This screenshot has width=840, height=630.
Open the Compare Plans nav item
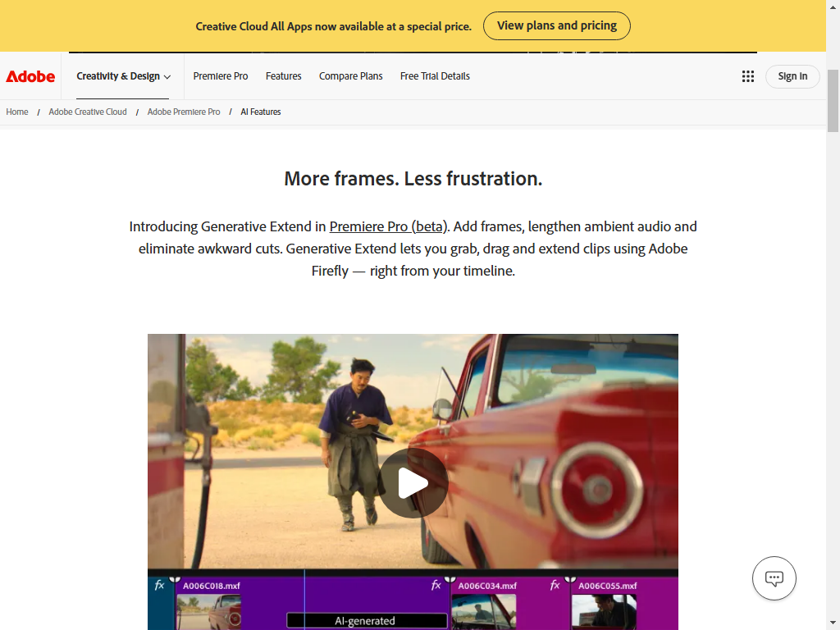coord(351,76)
